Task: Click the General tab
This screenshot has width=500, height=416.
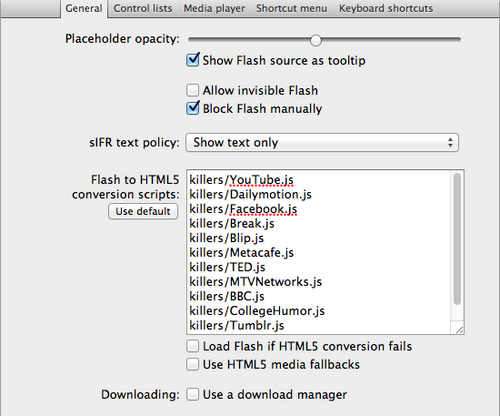Action: [x=84, y=8]
